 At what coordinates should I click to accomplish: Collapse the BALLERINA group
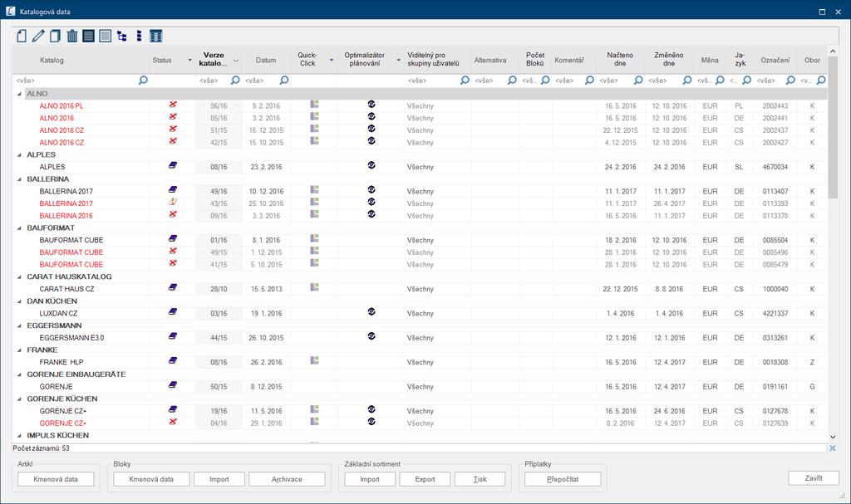19,179
